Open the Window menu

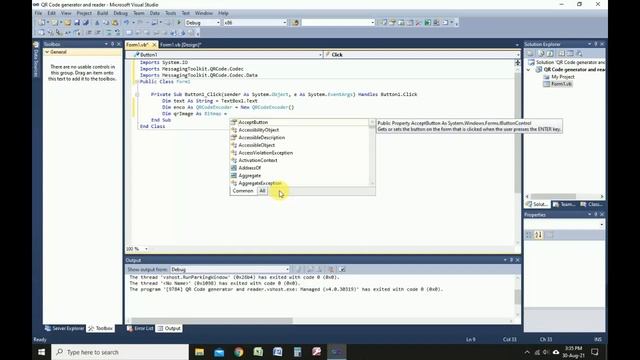coord(204,13)
